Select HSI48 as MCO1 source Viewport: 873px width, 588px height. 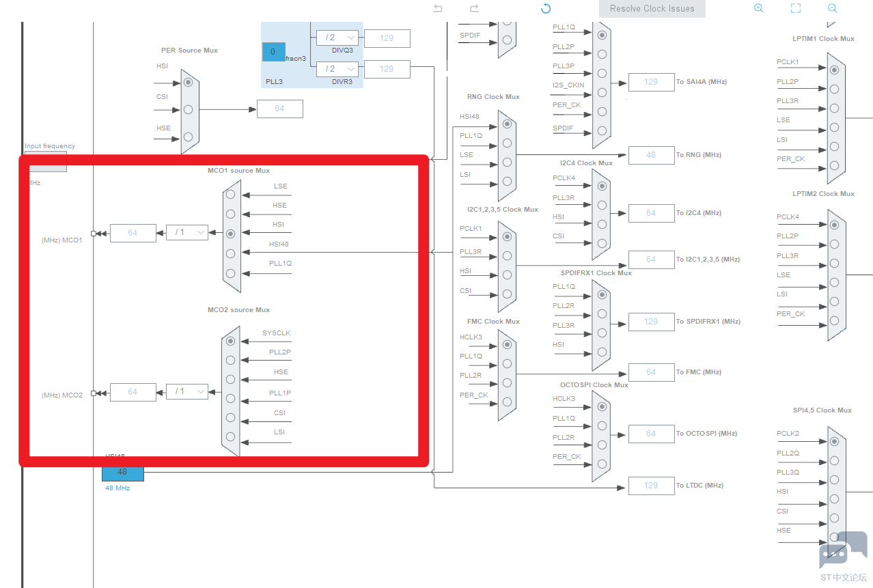230,253
